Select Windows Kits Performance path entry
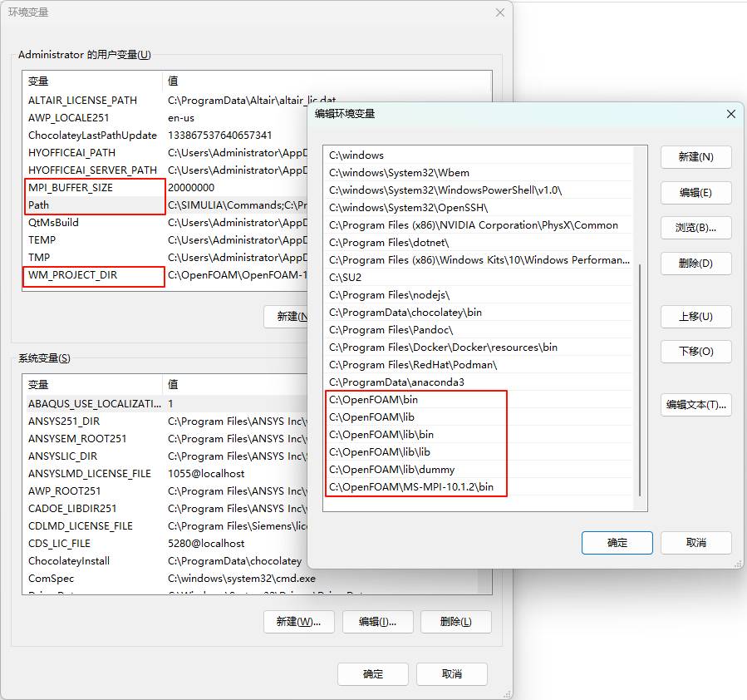Screen dimensions: 747x700 pos(479,260)
